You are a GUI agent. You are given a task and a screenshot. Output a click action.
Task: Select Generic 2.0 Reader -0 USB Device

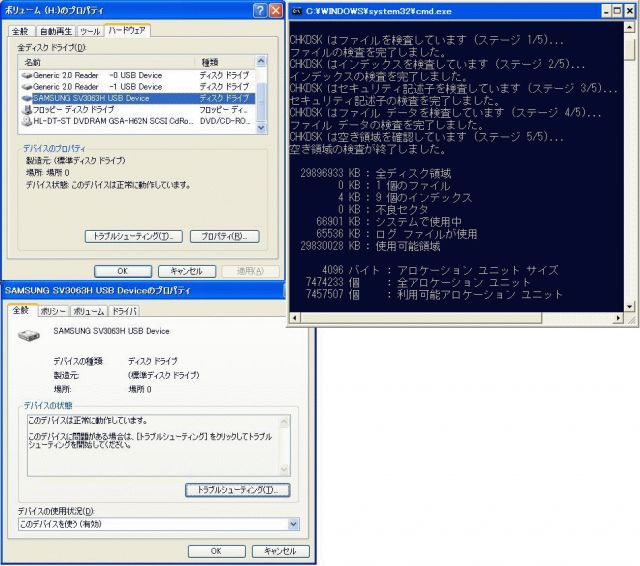tap(90, 75)
